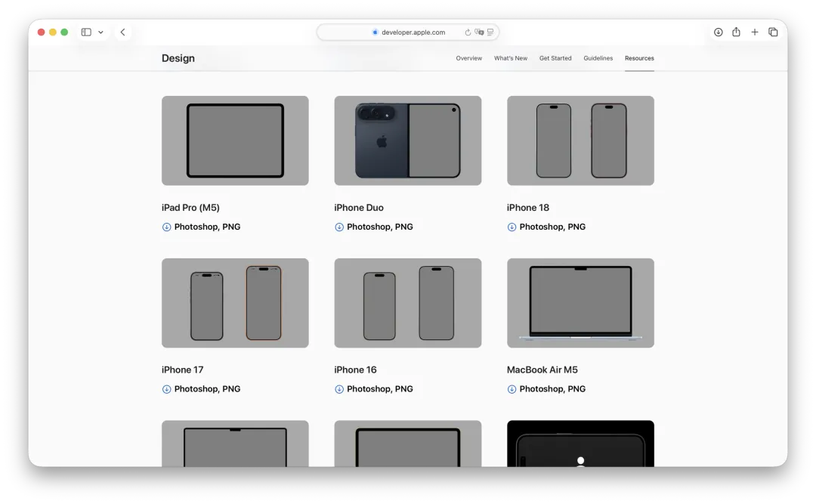Close the Safari window with red button

tap(41, 32)
